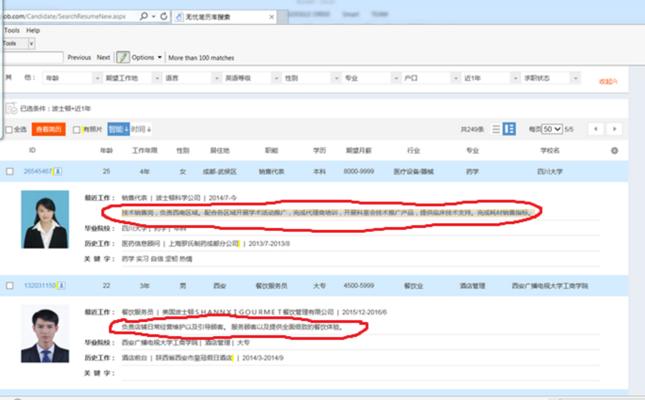Go to the previous results page arrow

coord(596,129)
